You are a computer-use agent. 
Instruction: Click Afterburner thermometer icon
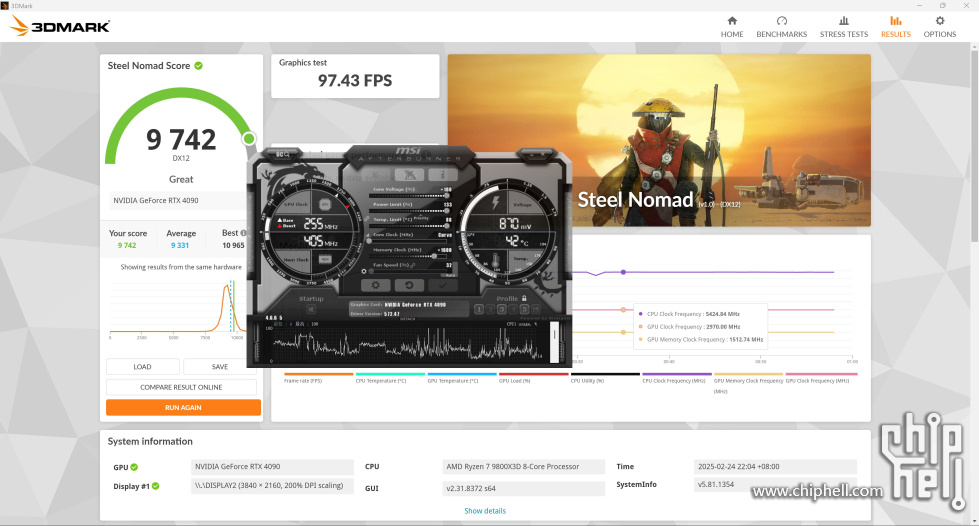coord(495,261)
